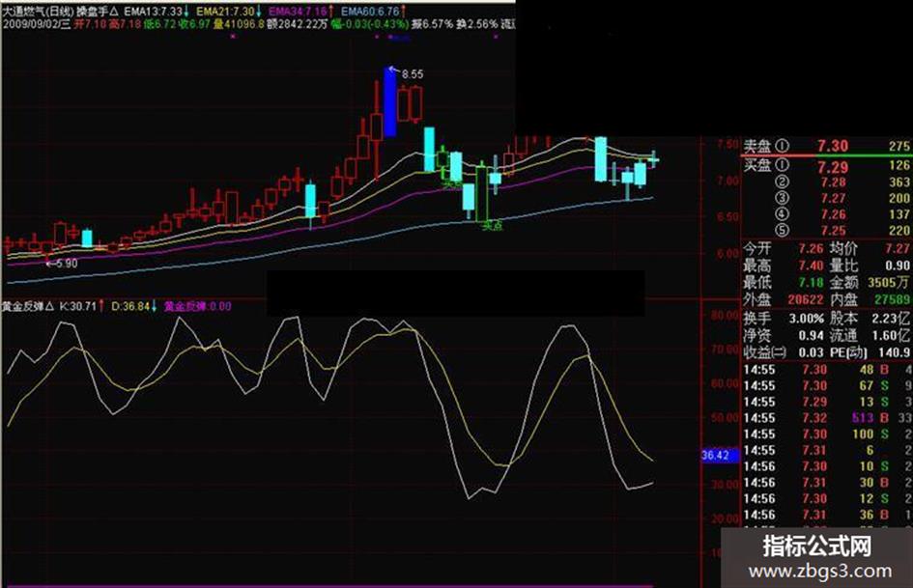This screenshot has height=588, width=913.
Task: Click the green 买点 signal label
Action: (x=493, y=226)
